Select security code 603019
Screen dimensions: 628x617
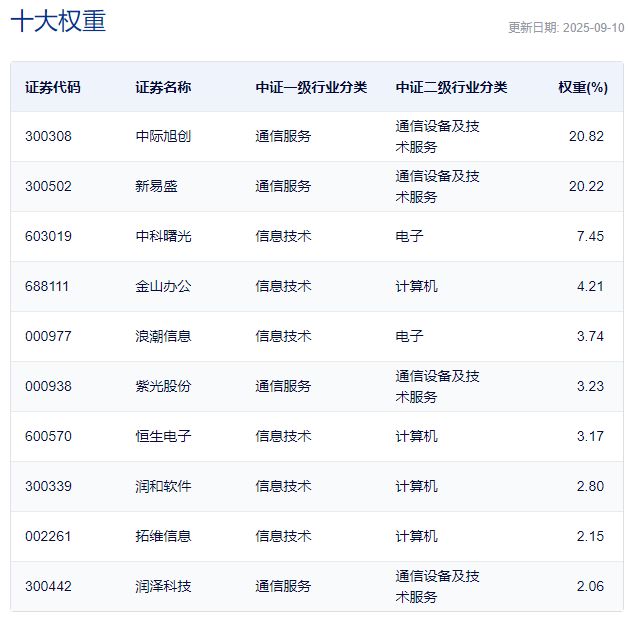tap(48, 236)
